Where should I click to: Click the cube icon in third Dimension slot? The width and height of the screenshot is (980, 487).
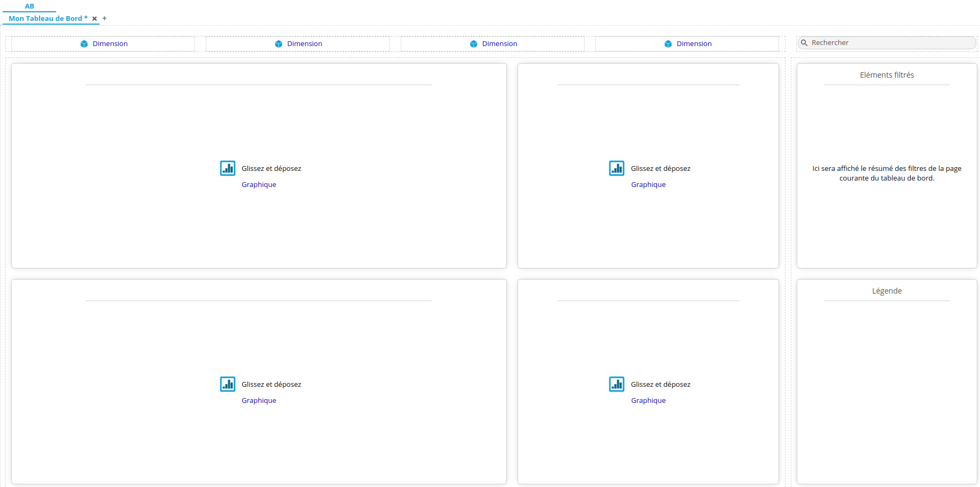pos(474,44)
